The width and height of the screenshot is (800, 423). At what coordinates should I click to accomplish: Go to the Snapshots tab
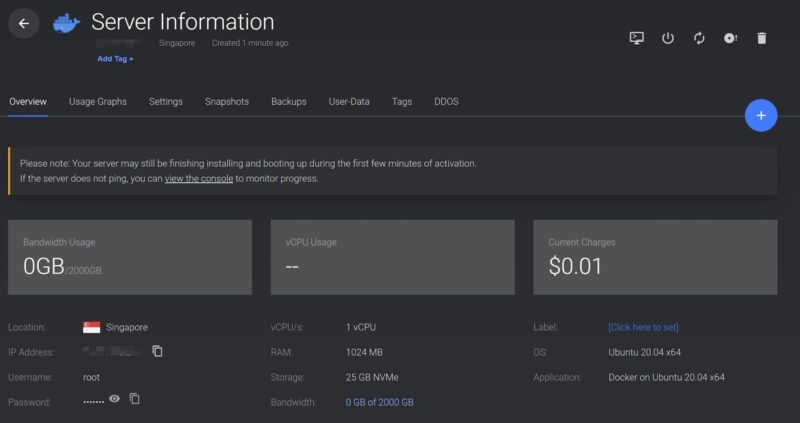227,101
